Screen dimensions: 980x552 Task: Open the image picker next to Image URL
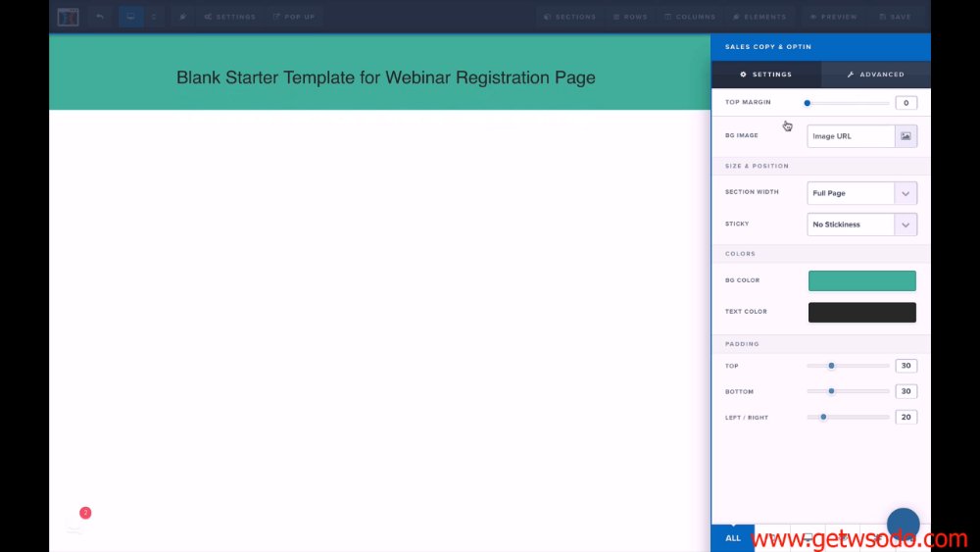(906, 136)
